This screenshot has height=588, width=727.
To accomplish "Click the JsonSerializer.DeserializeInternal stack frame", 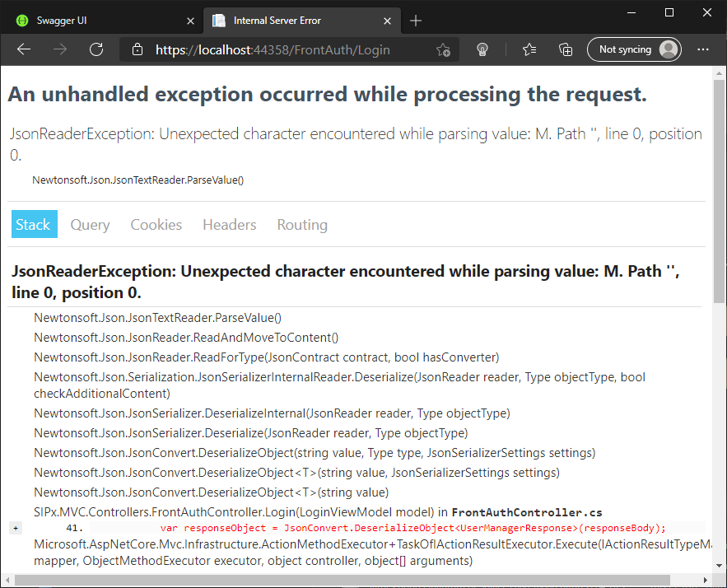I will [x=272, y=413].
